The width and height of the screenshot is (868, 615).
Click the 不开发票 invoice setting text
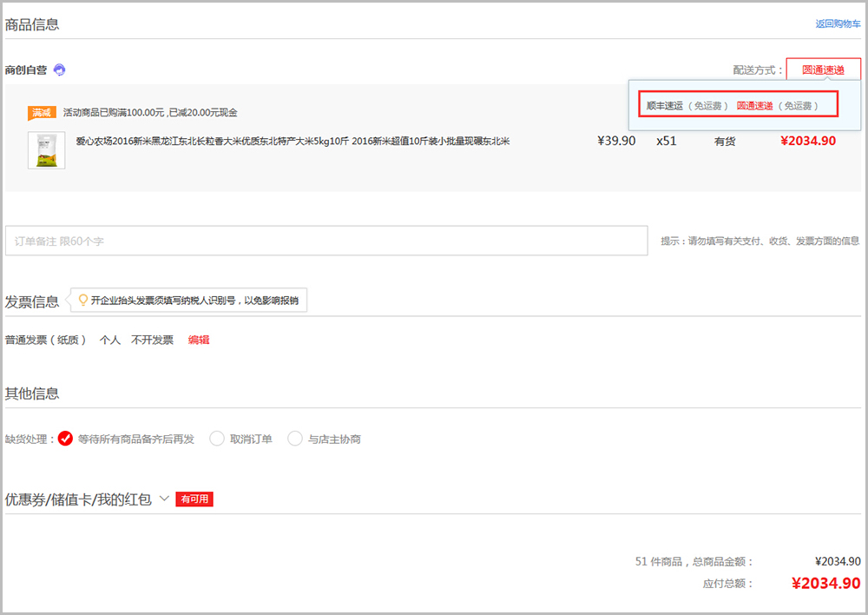[x=152, y=340]
